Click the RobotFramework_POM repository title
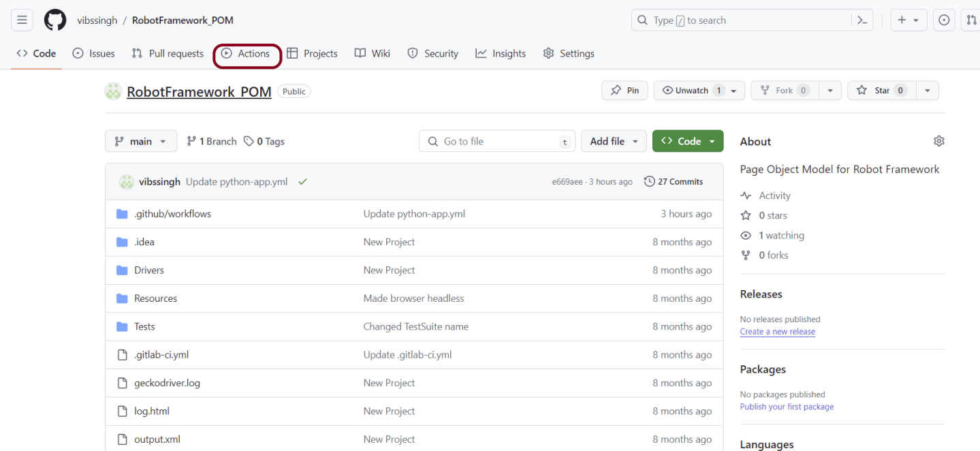 [x=199, y=91]
